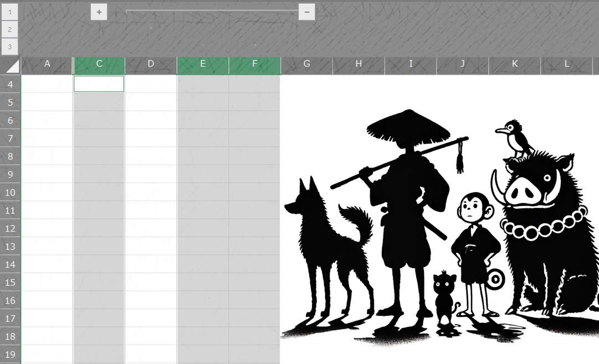Expand the hidden column group with plus
The height and width of the screenshot is (364, 599).
click(x=99, y=12)
